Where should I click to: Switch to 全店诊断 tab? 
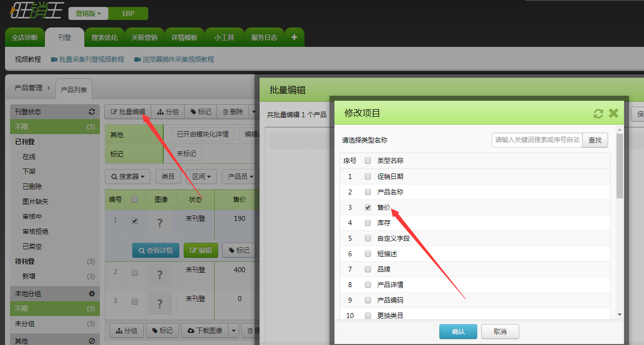24,37
